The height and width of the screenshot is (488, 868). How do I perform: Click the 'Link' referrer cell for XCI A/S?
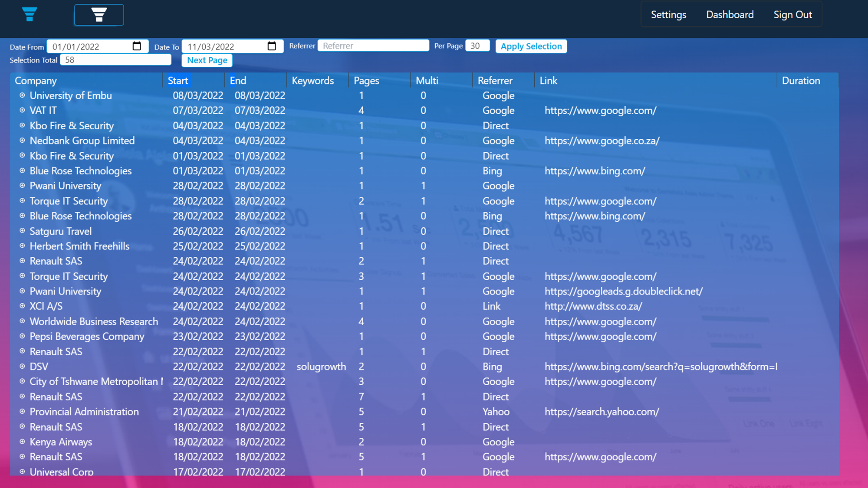pyautogui.click(x=491, y=306)
